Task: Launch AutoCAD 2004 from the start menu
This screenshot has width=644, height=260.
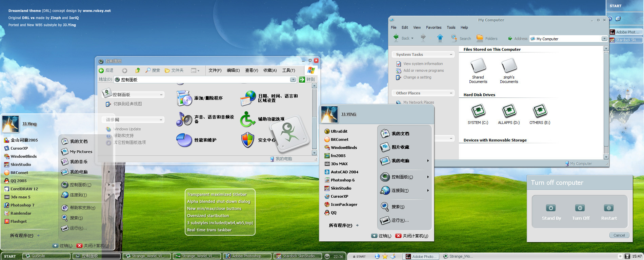Action: point(341,172)
